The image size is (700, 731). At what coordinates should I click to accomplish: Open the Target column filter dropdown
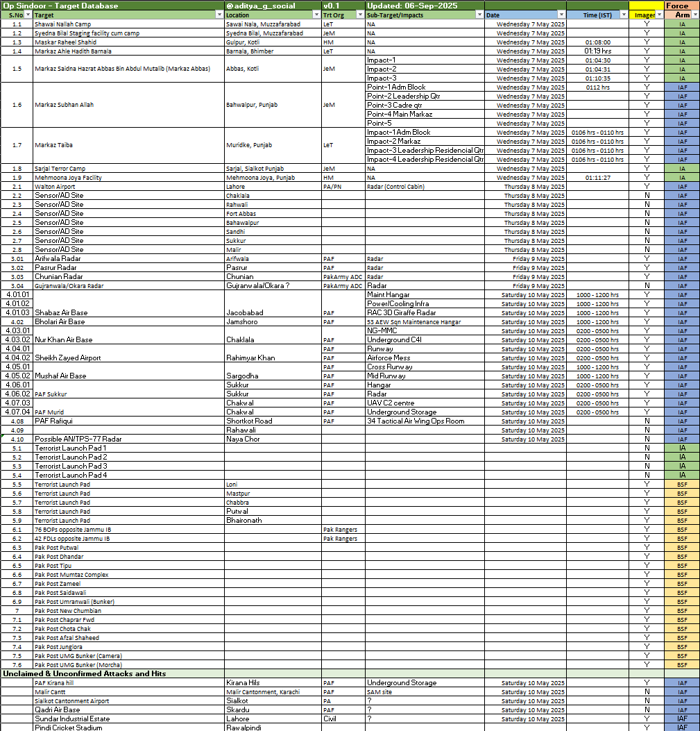[219, 15]
